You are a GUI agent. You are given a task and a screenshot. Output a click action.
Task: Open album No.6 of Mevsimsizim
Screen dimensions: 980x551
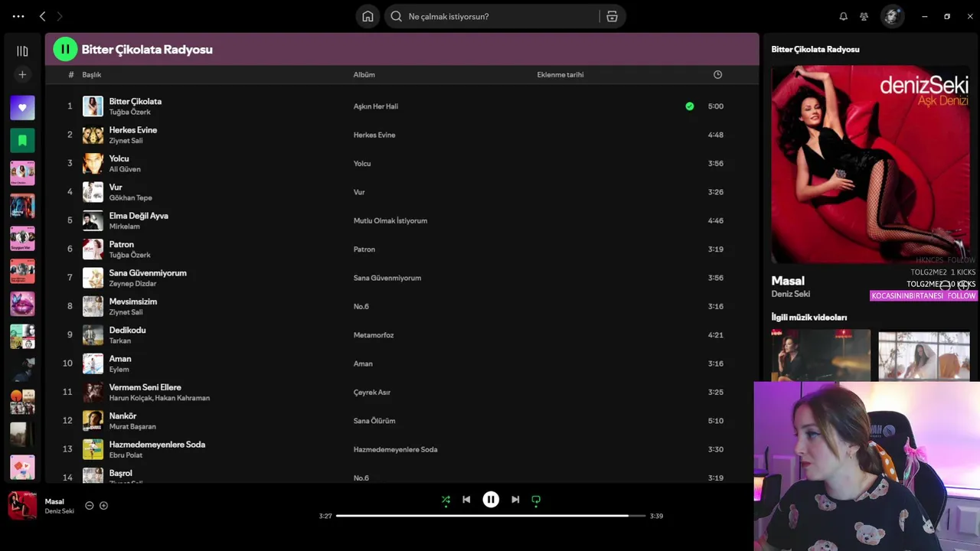click(x=361, y=306)
